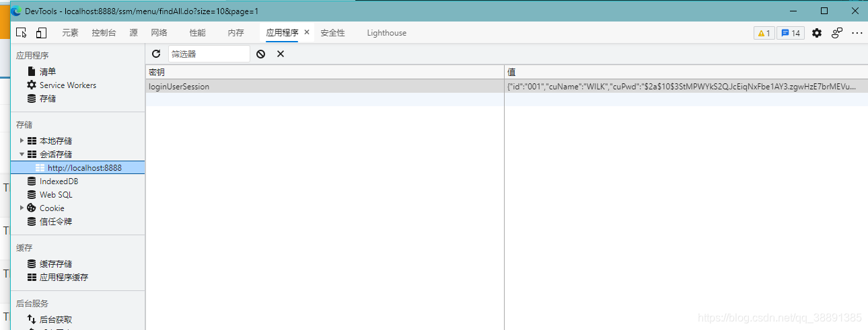Activate the inspect element picker icon
This screenshot has width=868, height=330.
pos(22,33)
